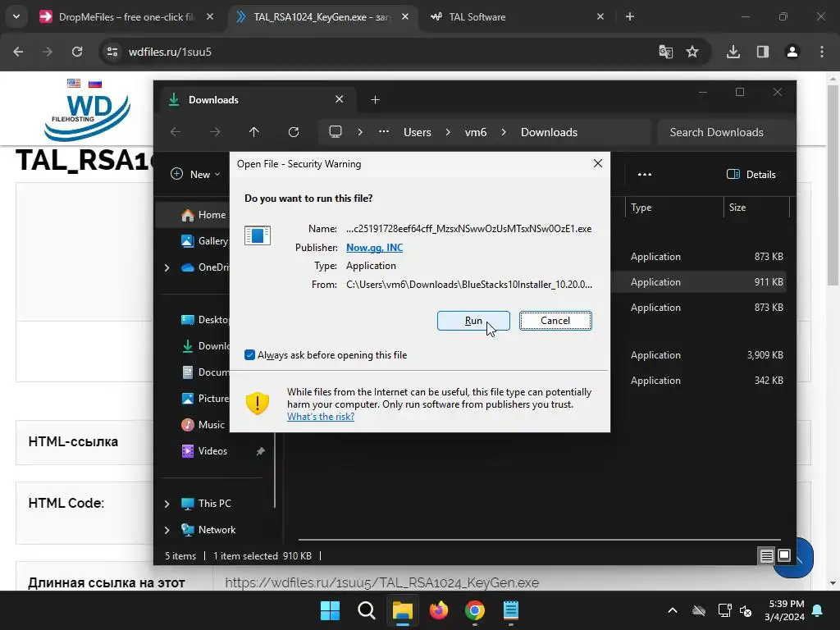Open Chrome downloads icon
This screenshot has width=840, height=630.
[x=733, y=52]
